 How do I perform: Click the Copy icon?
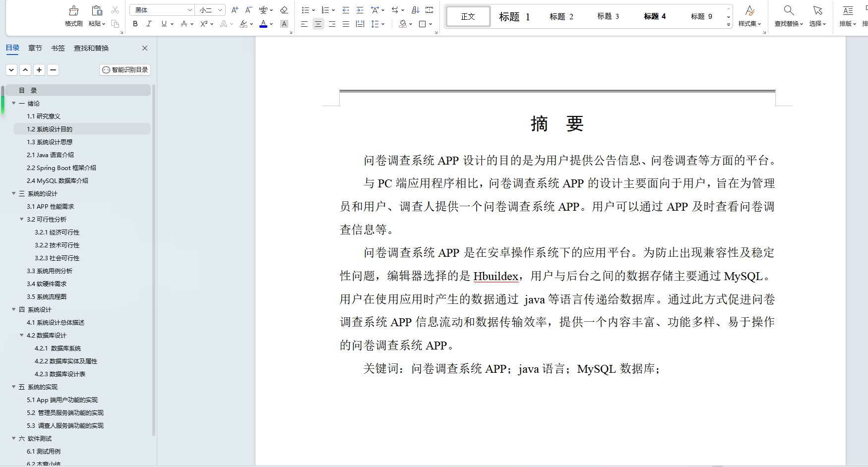(x=115, y=24)
